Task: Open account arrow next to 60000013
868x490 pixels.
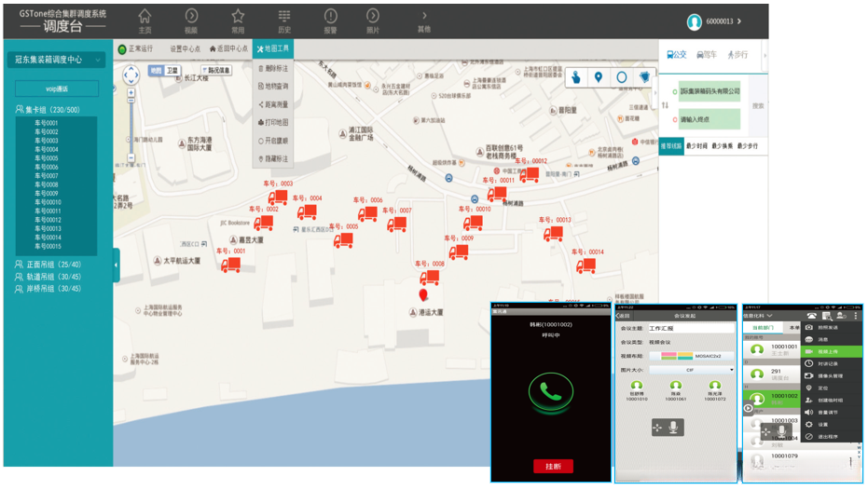Action: point(739,21)
